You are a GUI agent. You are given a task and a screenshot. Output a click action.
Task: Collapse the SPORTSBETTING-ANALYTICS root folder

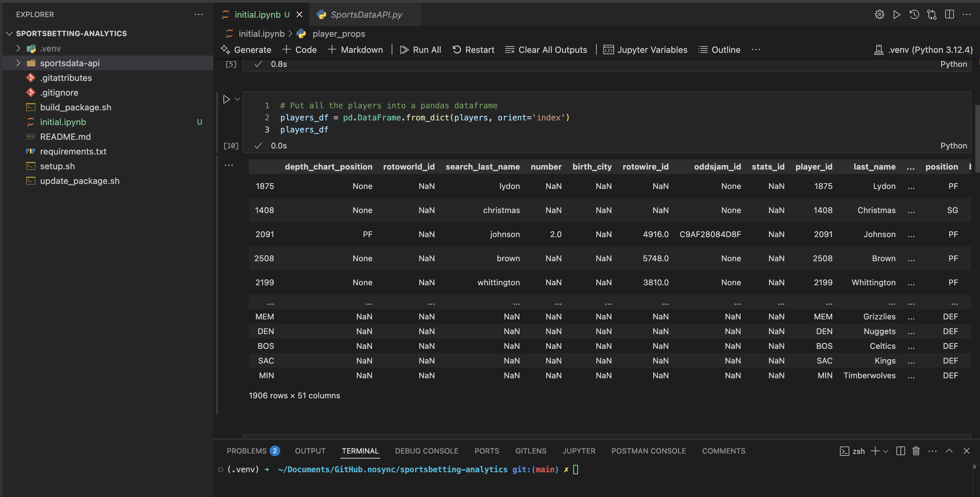coord(72,33)
